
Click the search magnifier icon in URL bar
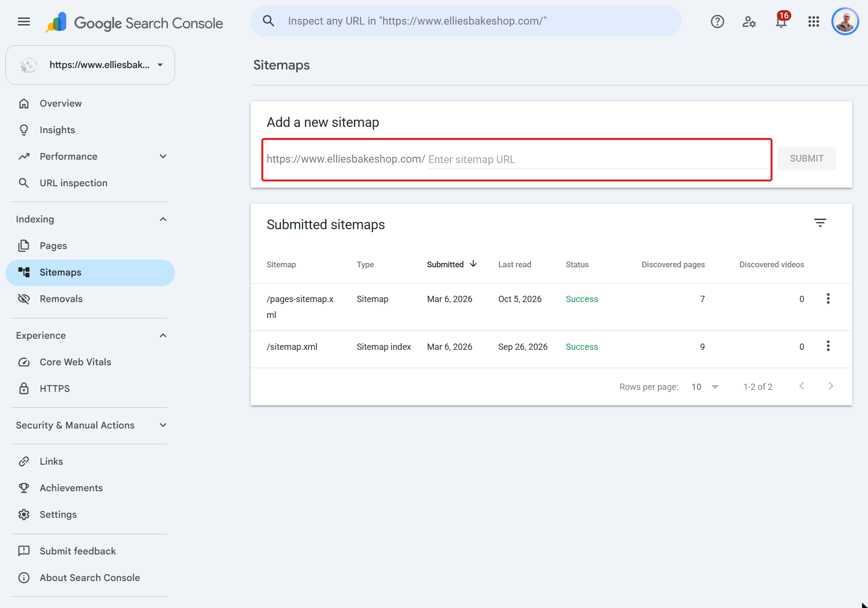point(269,21)
